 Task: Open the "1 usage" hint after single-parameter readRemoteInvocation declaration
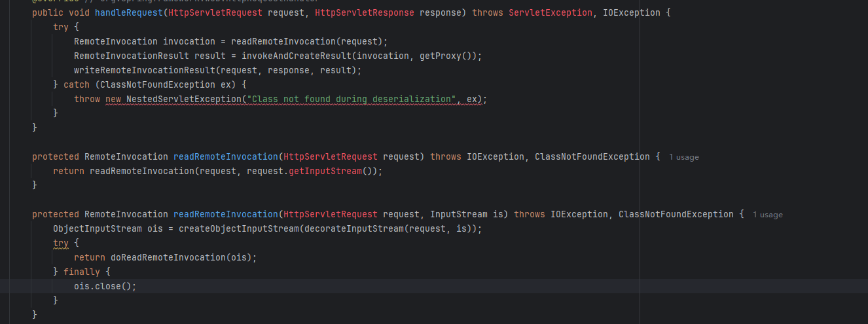click(x=683, y=157)
